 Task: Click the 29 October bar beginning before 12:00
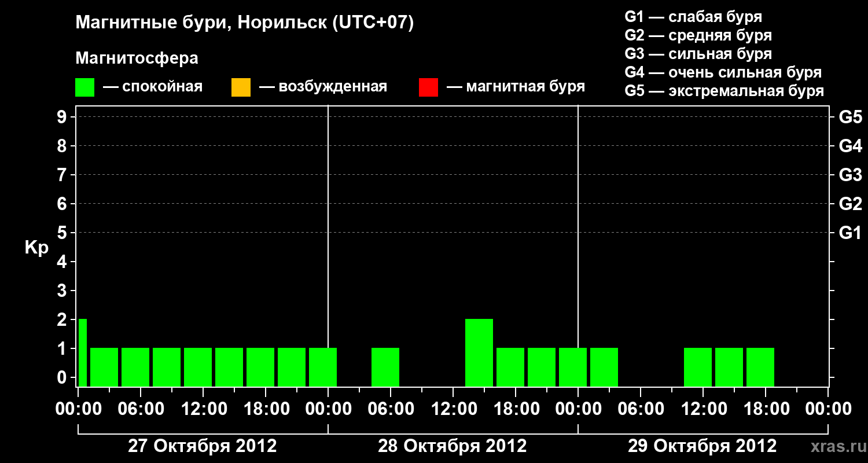coord(698,367)
